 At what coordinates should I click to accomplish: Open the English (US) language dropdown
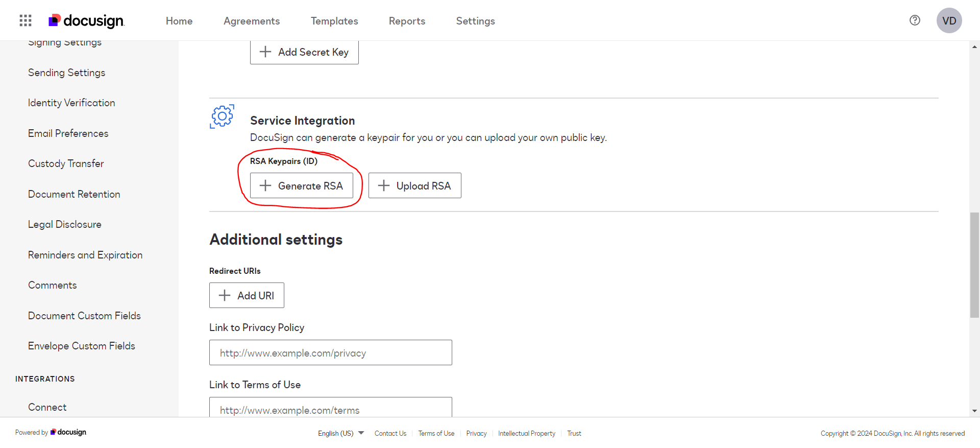click(x=341, y=433)
